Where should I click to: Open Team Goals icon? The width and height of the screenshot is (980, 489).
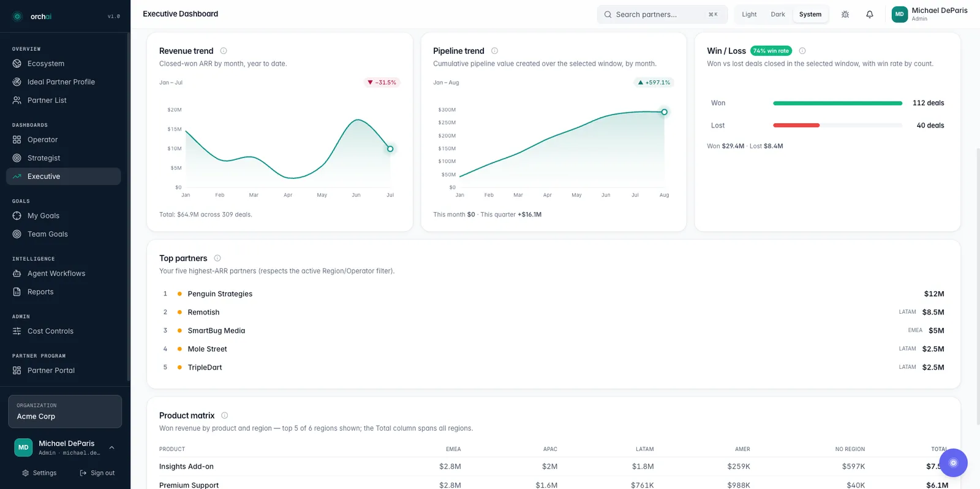[17, 234]
